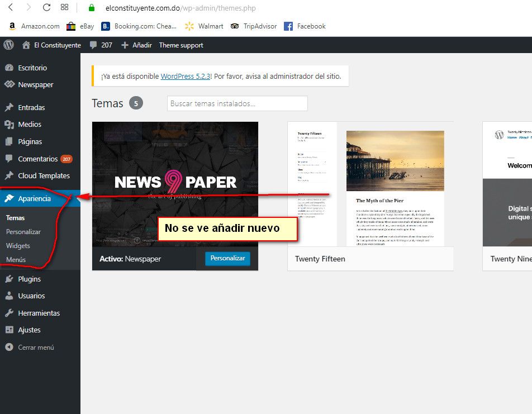The image size is (532, 414).
Task: Click the Herramientas wrench icon
Action: coord(9,312)
